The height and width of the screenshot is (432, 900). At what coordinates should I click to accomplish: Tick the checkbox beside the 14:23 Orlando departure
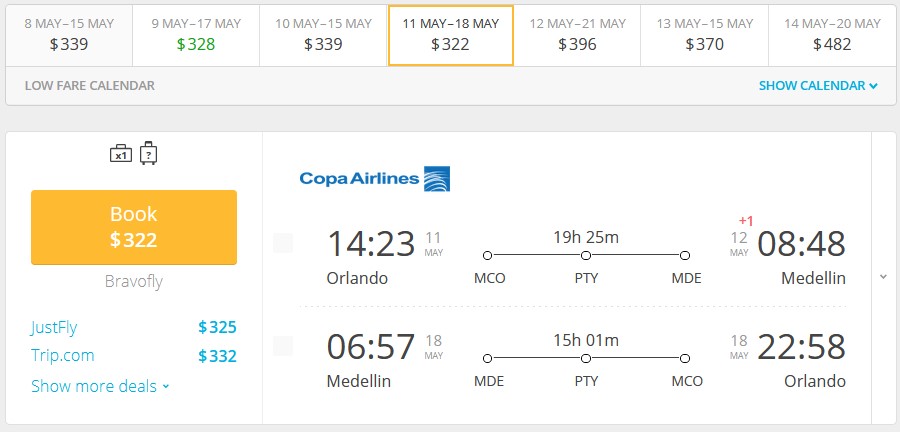click(x=283, y=243)
